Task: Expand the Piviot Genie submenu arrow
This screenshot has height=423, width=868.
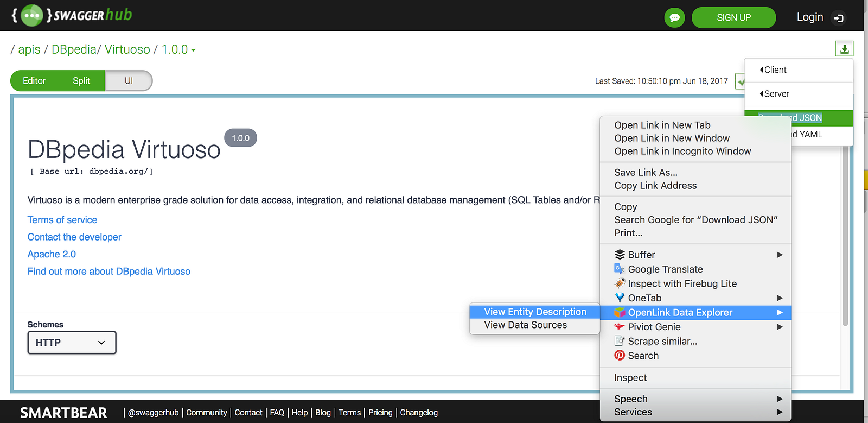Action: point(780,327)
